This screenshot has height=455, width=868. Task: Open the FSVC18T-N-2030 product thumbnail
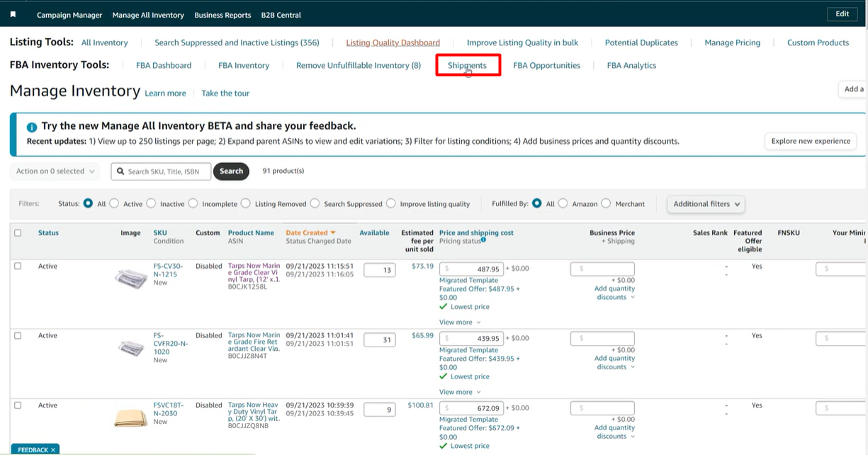click(x=130, y=418)
